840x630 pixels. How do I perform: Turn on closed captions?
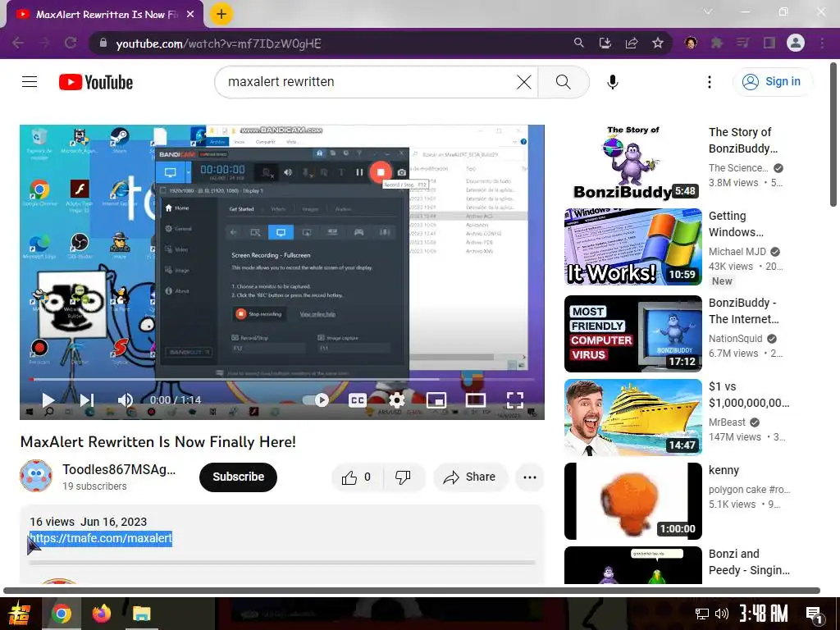pyautogui.click(x=358, y=399)
